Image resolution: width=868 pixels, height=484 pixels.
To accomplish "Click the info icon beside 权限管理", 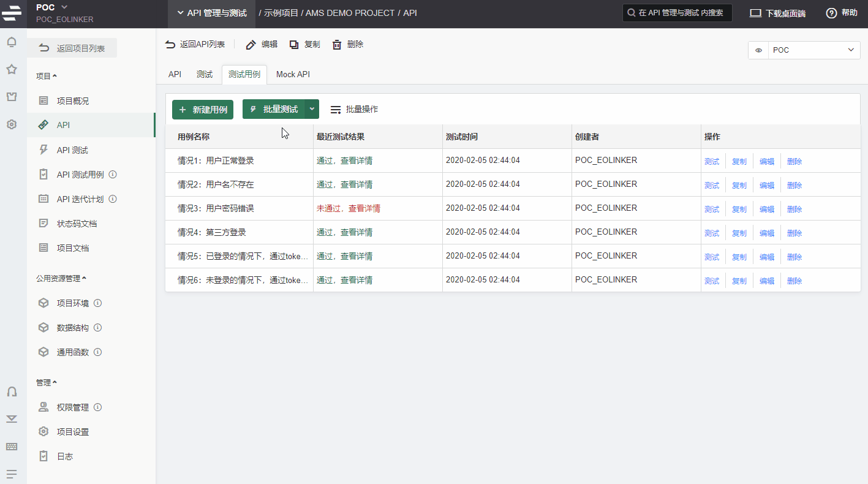I will [x=97, y=407].
